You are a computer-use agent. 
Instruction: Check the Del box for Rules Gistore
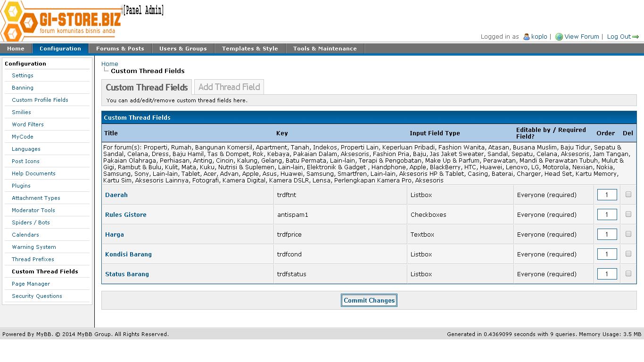coord(628,214)
